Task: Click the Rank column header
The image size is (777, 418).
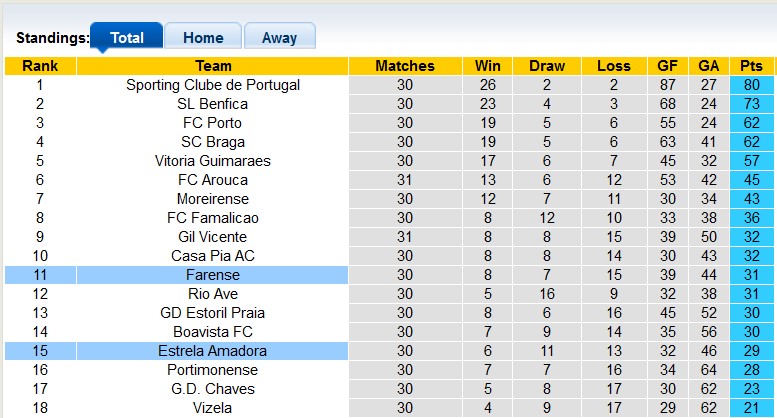Action: coord(40,66)
